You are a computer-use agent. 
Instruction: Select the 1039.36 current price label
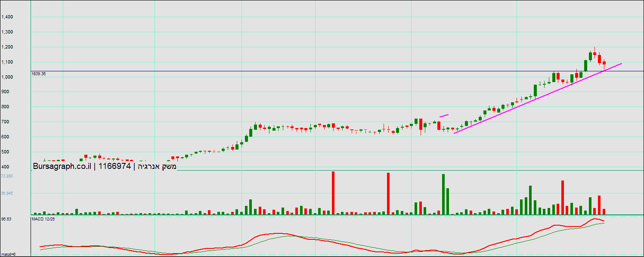[x=39, y=74]
